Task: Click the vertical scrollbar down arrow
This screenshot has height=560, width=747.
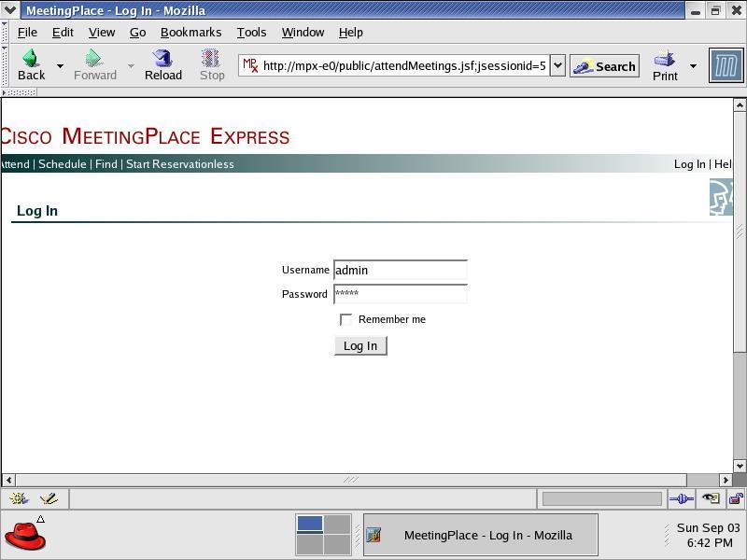Action: (740, 466)
